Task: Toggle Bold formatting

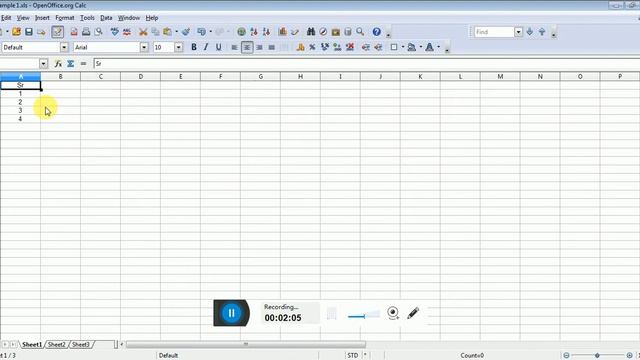Action: (194, 47)
